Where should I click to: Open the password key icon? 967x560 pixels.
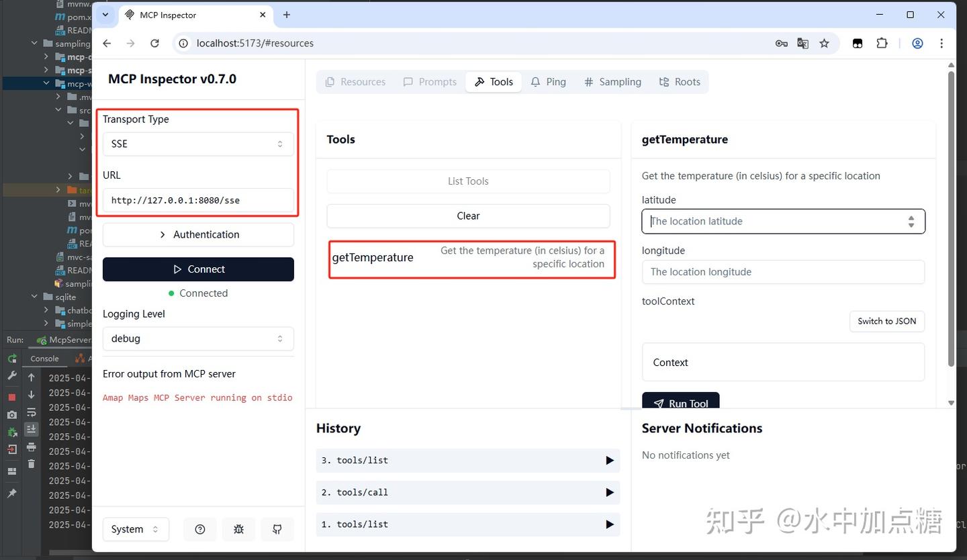pos(781,43)
